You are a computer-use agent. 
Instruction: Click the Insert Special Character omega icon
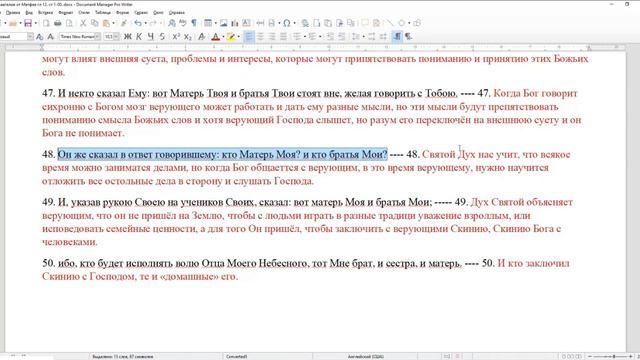(287, 23)
